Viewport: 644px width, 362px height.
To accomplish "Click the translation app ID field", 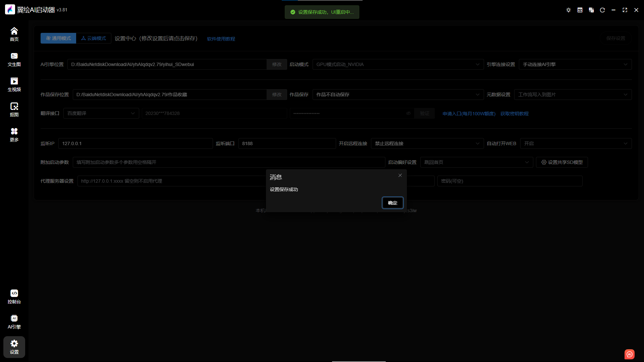I will coord(214,113).
